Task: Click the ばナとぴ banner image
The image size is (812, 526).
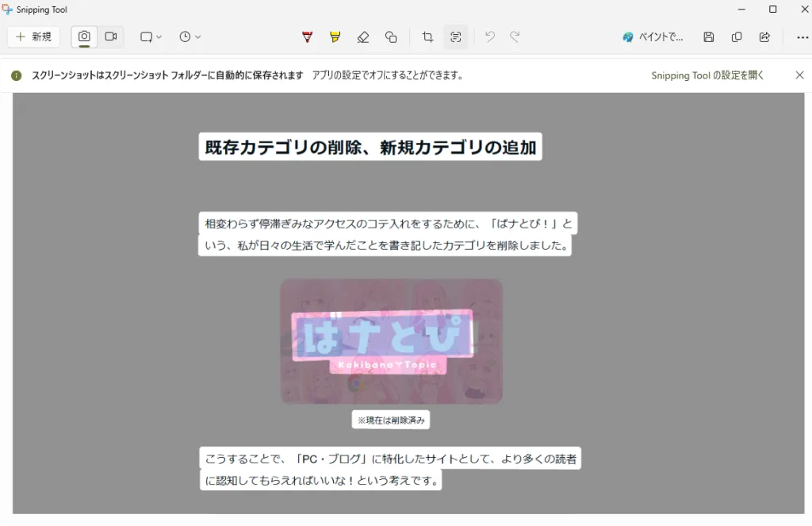Action: tap(389, 341)
